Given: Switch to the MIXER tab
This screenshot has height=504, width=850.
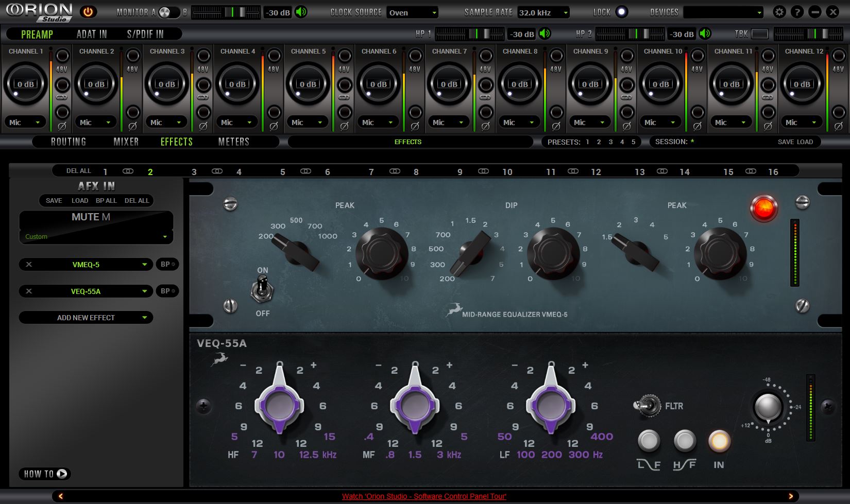Looking at the screenshot, I should tap(126, 142).
